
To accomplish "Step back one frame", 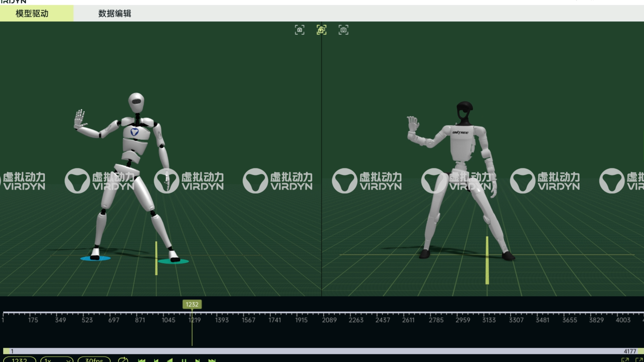I will (156, 360).
